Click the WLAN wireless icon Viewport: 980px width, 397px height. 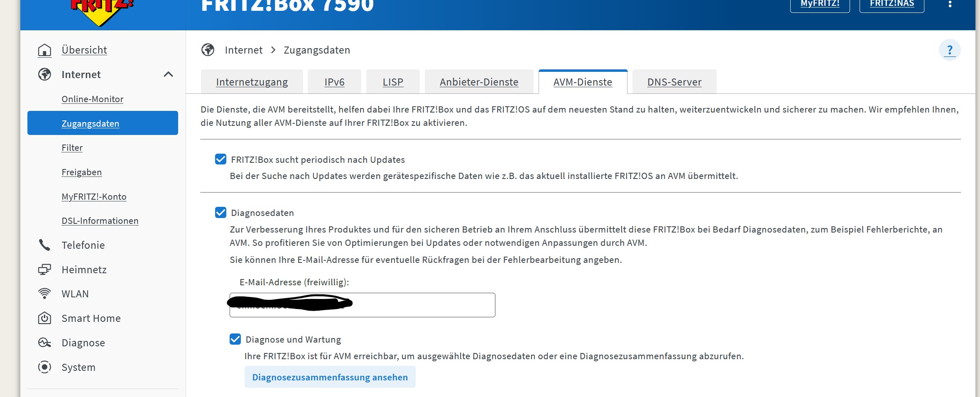44,294
